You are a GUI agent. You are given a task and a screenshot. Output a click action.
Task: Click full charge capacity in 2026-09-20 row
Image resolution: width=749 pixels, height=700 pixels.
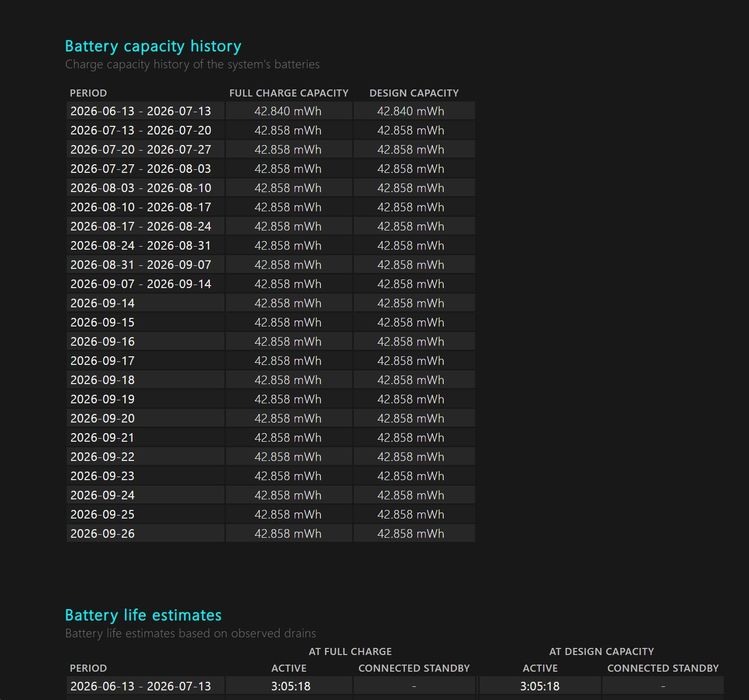(288, 419)
